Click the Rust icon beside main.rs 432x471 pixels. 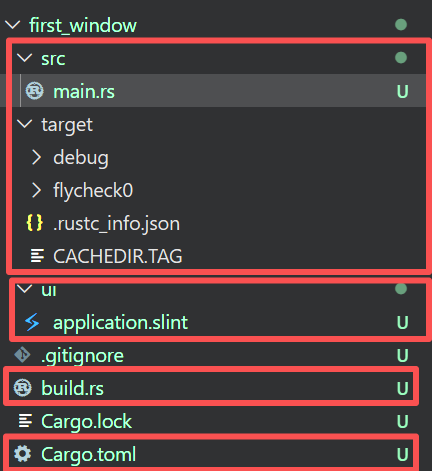[x=35, y=91]
